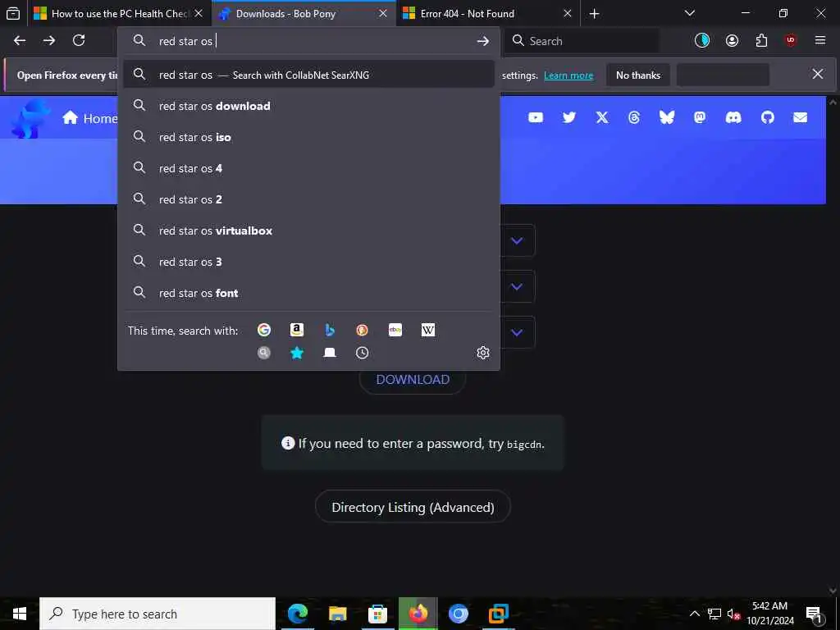Open the X social link
Viewport: 840px width, 630px height.
pos(602,117)
